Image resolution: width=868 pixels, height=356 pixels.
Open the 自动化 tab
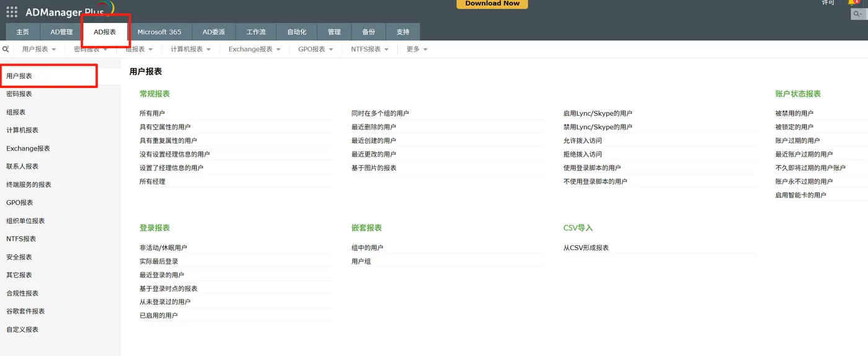click(297, 32)
